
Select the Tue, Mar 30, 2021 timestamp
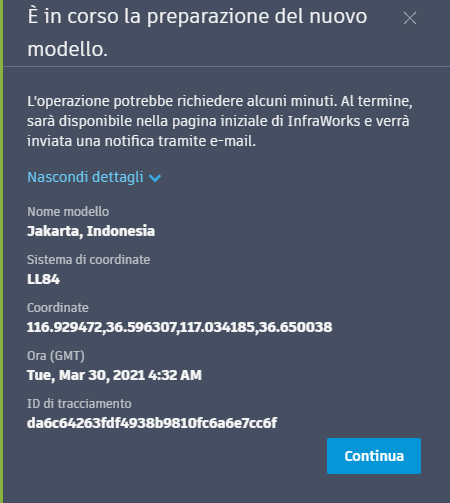pos(114,375)
